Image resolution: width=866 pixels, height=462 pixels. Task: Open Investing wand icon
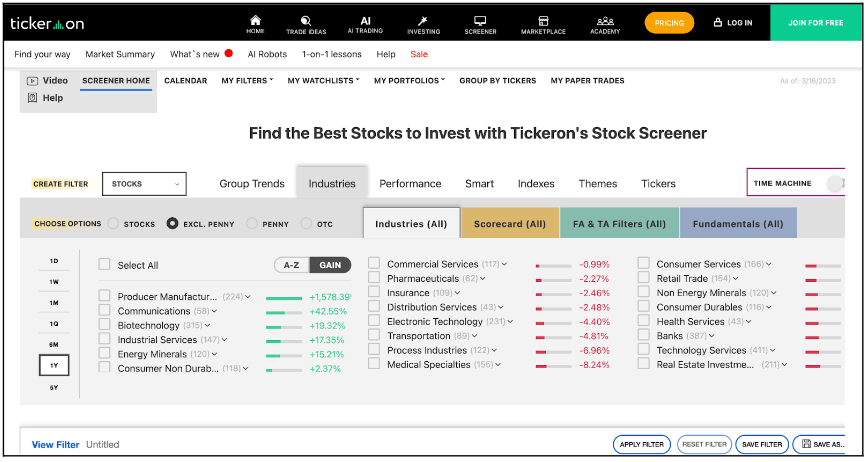[423, 21]
